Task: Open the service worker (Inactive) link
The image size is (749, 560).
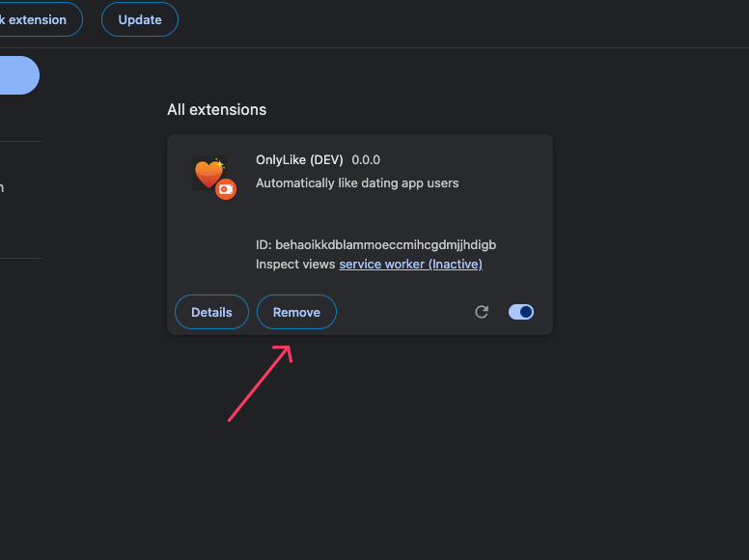Action: click(410, 264)
